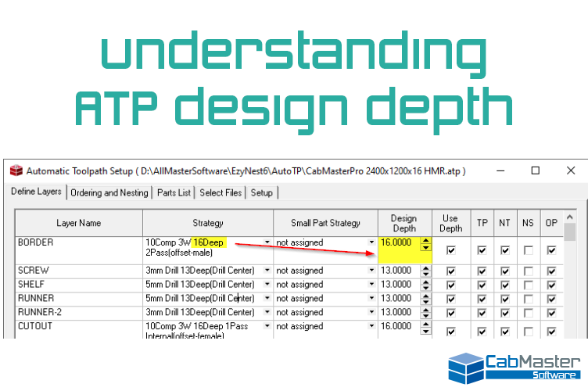This screenshot has height=391, width=588.
Task: Close the Automatic Toolpath Setup window
Action: (571, 170)
